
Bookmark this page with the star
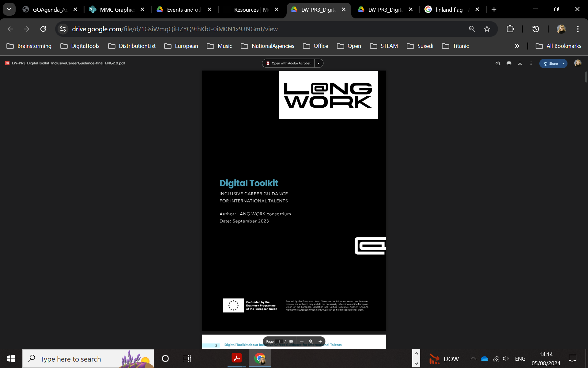pyautogui.click(x=487, y=29)
